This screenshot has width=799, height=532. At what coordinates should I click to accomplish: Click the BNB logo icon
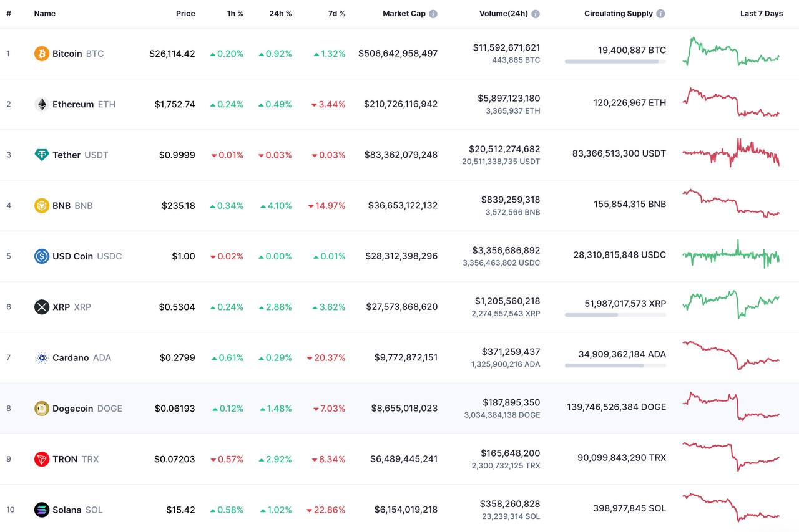tap(42, 205)
